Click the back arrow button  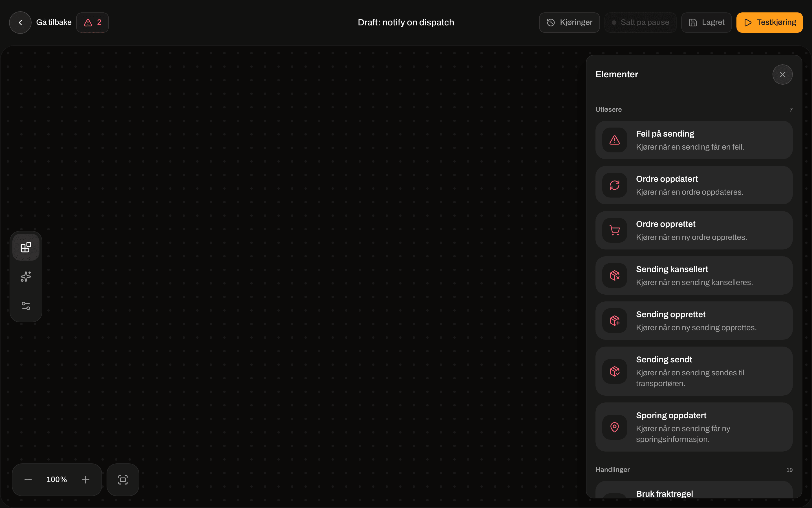[x=20, y=23]
